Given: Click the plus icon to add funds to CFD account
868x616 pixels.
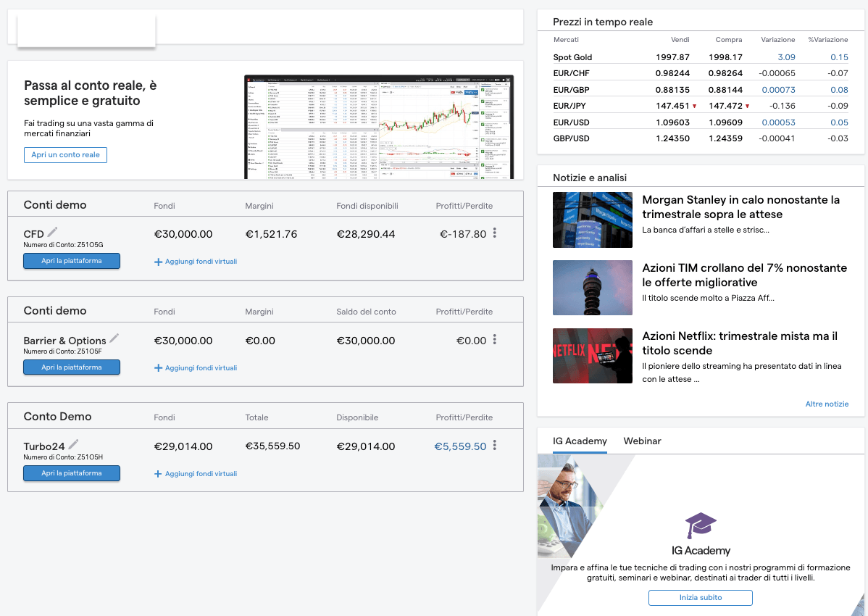Looking at the screenshot, I should click(159, 262).
